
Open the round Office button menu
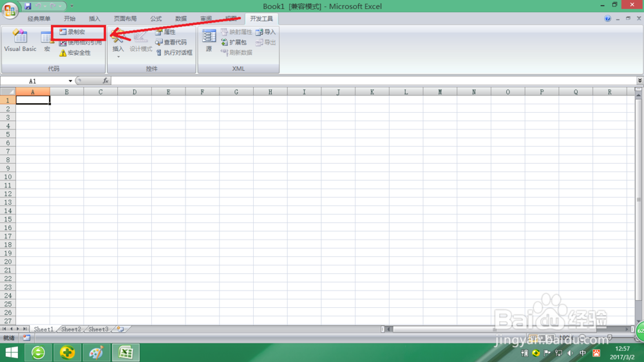(10, 10)
